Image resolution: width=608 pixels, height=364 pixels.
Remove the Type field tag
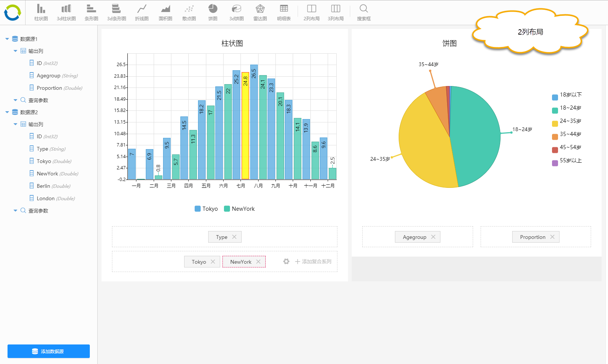coord(234,237)
